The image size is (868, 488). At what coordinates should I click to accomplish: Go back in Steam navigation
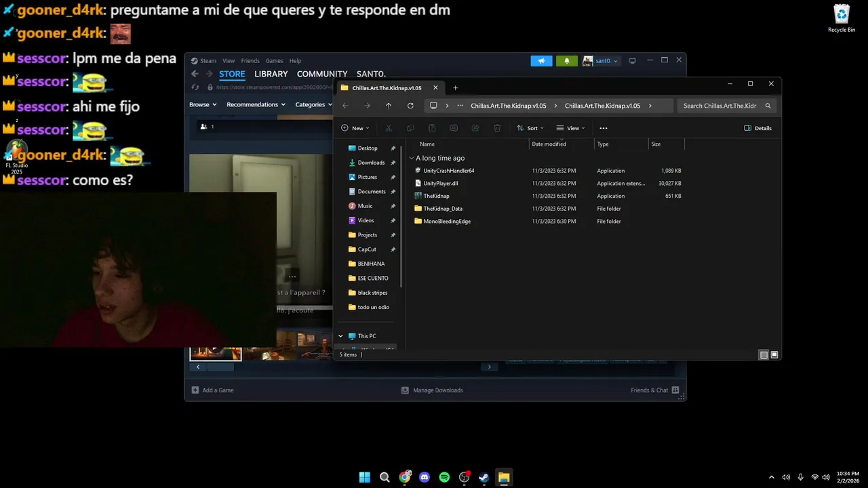(195, 74)
